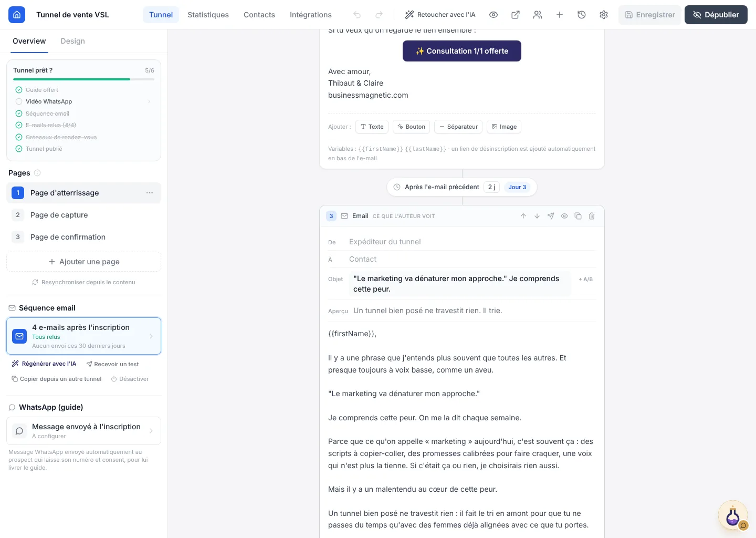Duplicate email 3 with the copy icon
This screenshot has height=538, width=756.
(x=578, y=216)
